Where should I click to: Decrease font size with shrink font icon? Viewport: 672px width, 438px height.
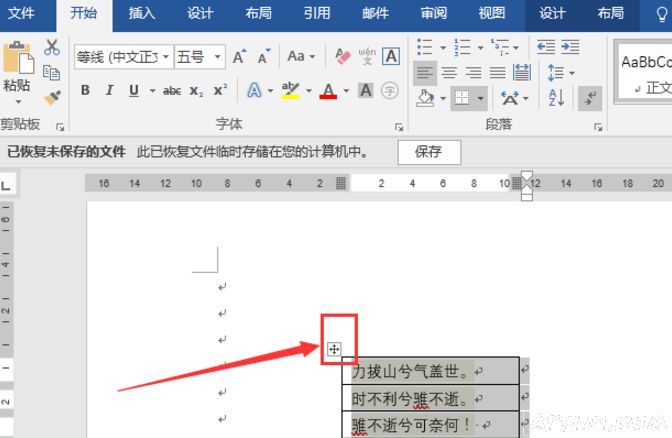264,56
